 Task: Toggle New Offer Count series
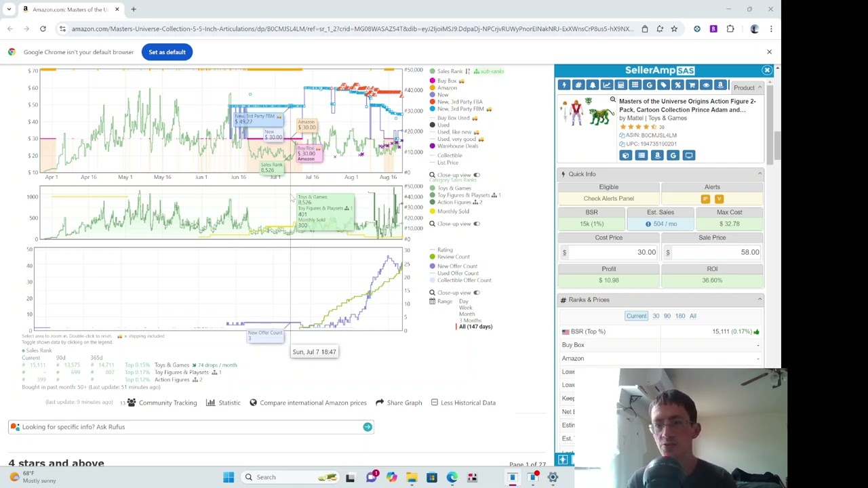click(453, 266)
